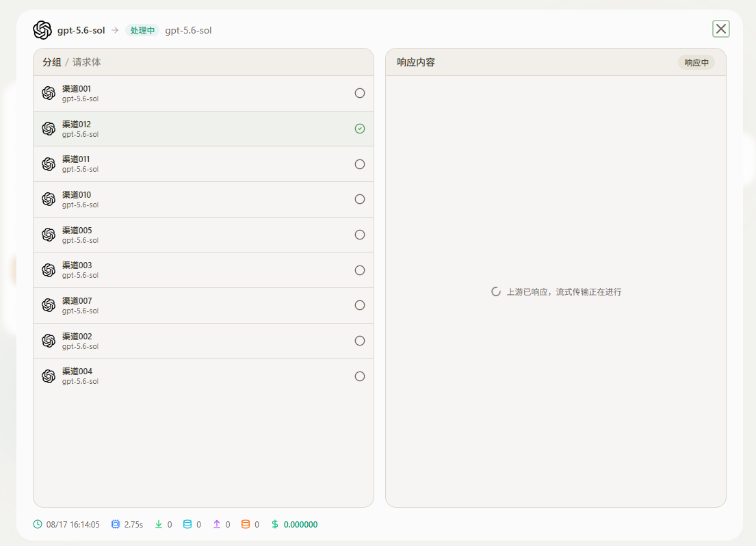Select the radio button for 渠道011
This screenshot has width=756, height=546.
[360, 164]
